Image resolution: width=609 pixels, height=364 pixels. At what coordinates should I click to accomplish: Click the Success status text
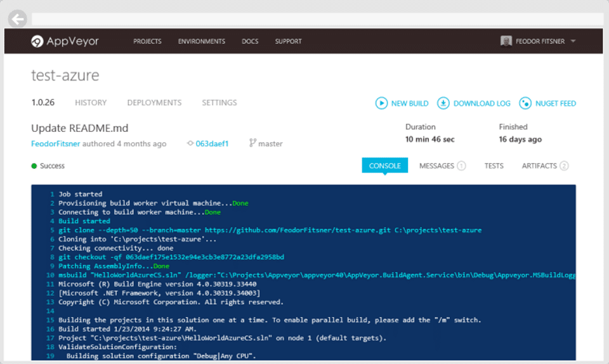click(x=52, y=166)
